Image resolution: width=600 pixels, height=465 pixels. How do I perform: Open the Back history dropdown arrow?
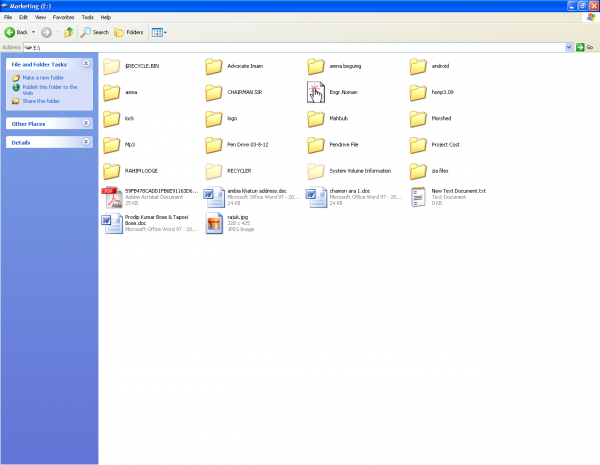(33, 32)
